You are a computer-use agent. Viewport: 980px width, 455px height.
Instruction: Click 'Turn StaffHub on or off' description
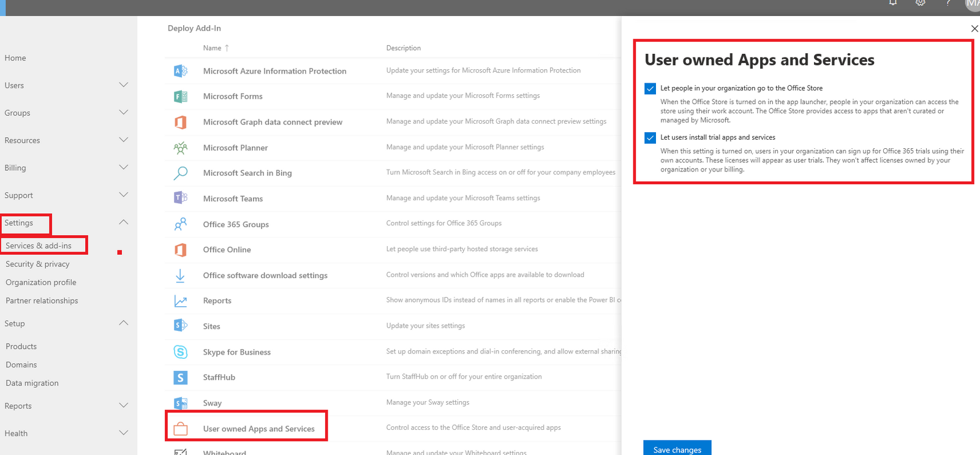pyautogui.click(x=464, y=377)
